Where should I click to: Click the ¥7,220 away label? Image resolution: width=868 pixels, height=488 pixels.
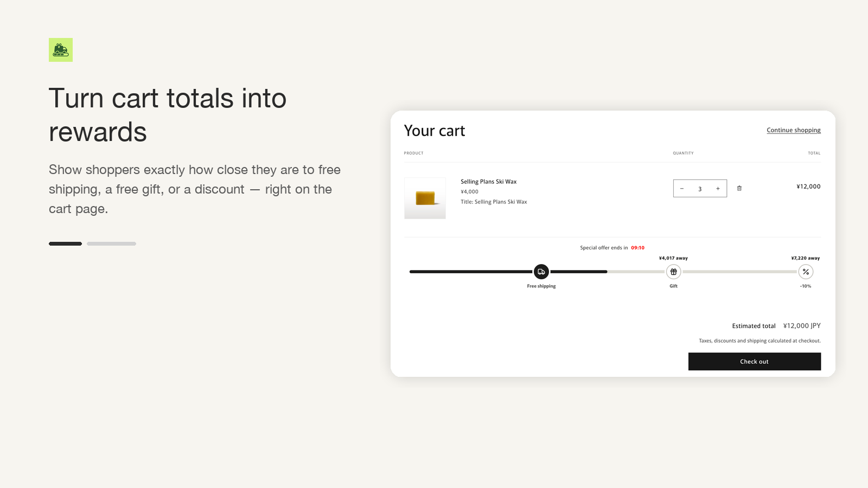[806, 258]
